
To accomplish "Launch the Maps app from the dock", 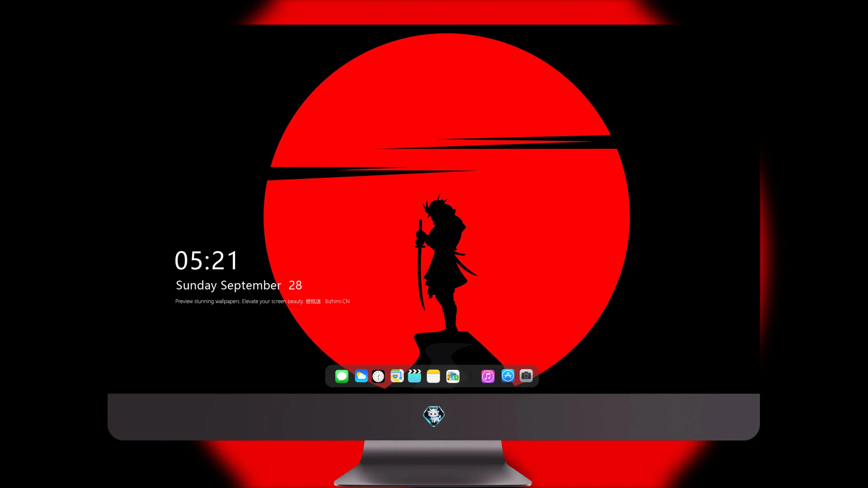I will coord(397,376).
